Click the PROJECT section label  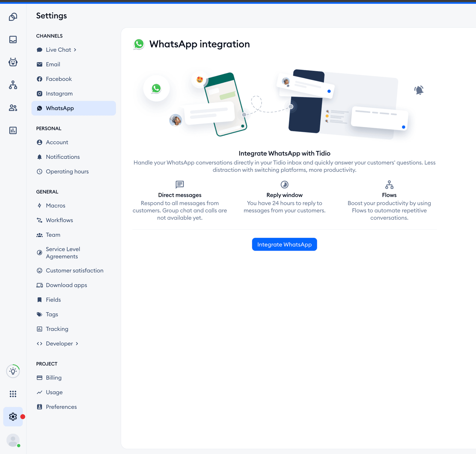click(47, 364)
